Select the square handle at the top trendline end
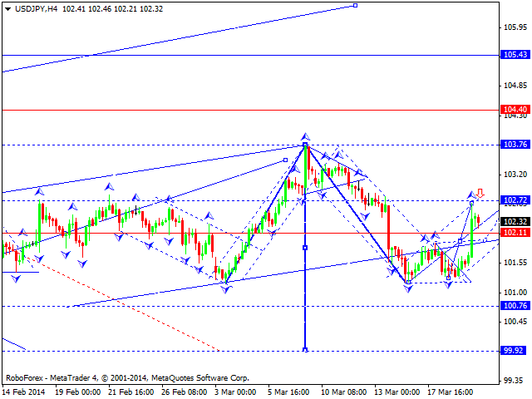 (x=355, y=6)
